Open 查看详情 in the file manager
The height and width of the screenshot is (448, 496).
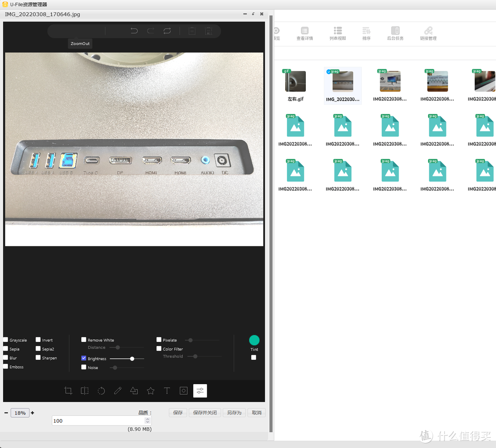[x=304, y=33]
